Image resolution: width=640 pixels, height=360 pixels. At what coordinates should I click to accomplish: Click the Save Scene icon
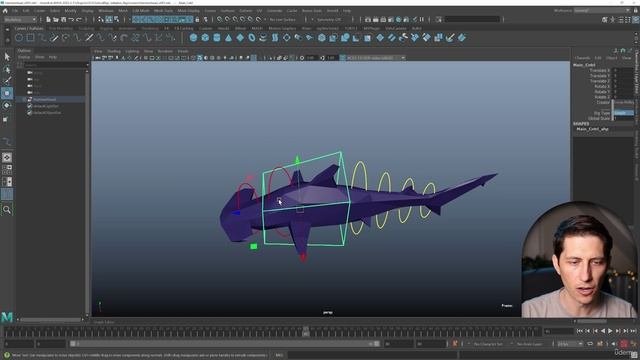click(63, 19)
